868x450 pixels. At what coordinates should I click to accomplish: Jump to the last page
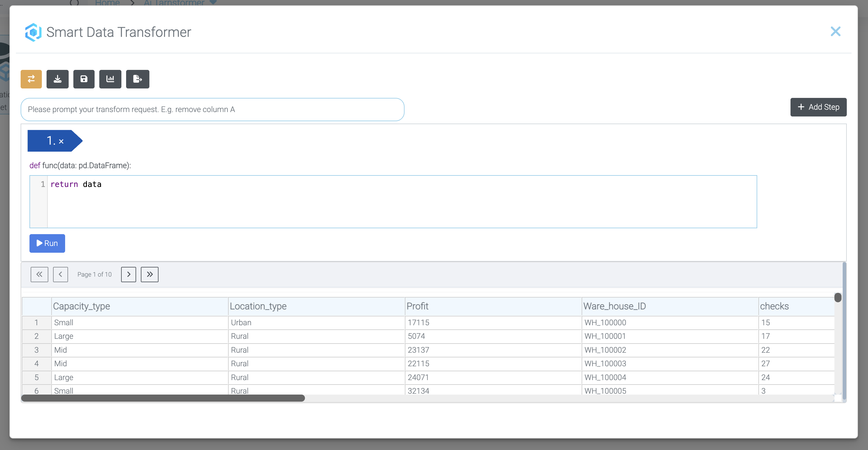pos(150,274)
